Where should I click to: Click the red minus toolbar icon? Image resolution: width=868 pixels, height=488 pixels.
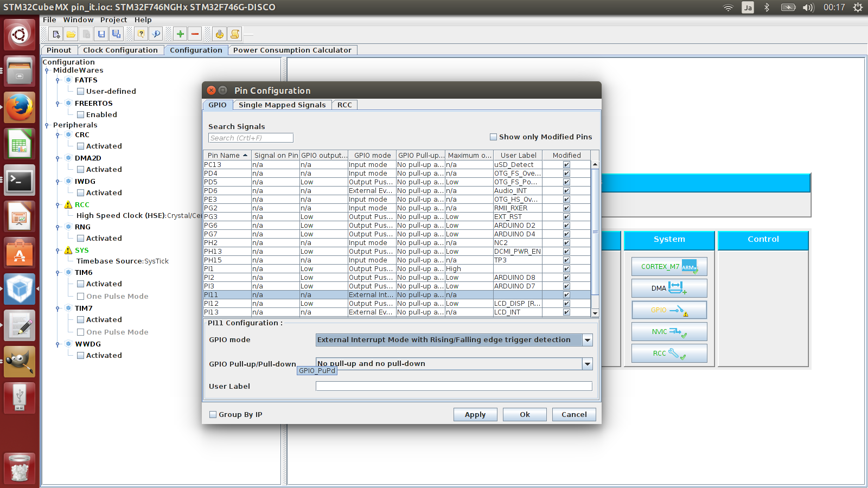tap(195, 34)
